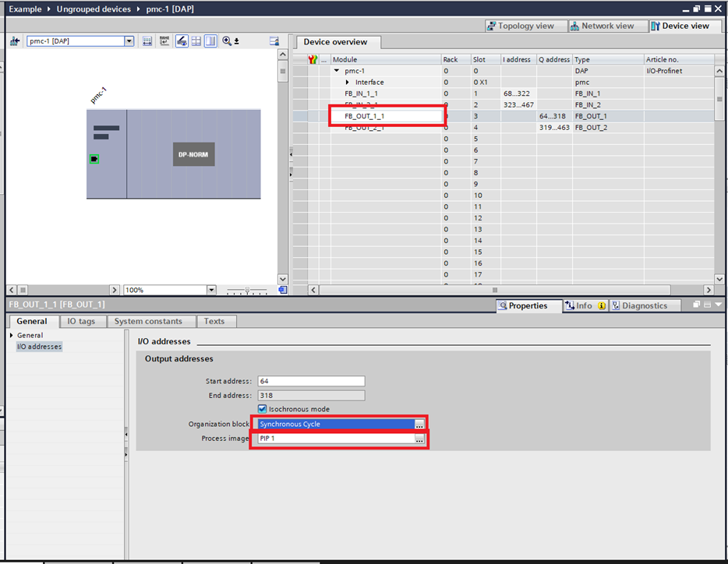This screenshot has width=728, height=564.
Task: Click the save window settings toolbar icon
Action: 274,41
